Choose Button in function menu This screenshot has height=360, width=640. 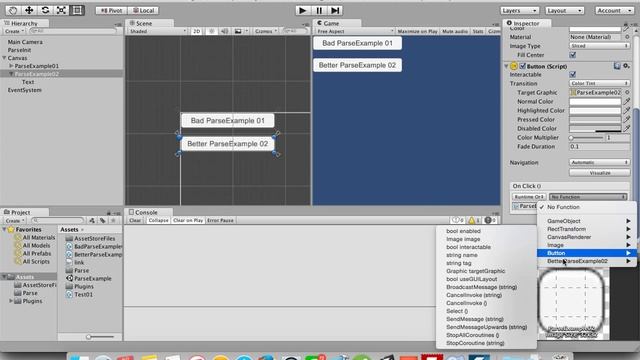[x=586, y=253]
